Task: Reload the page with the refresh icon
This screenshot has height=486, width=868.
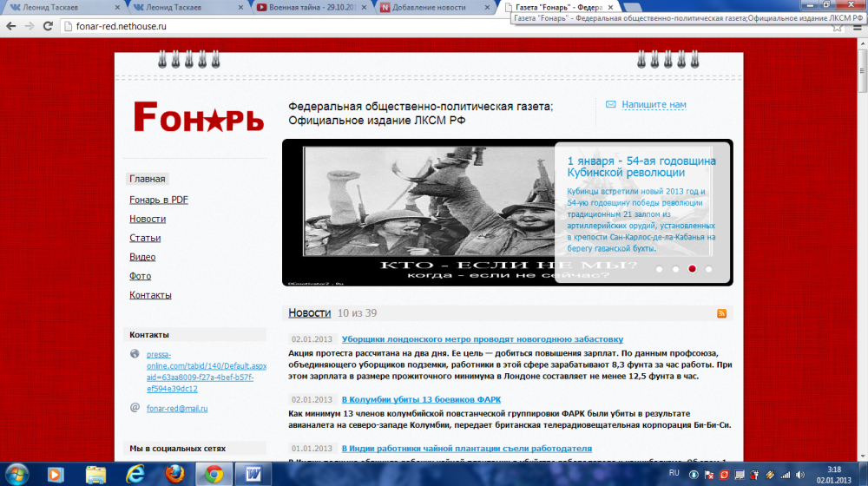Action: tap(48, 26)
